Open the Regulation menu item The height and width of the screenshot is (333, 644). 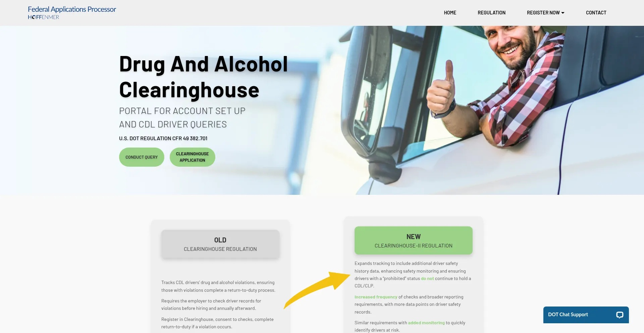(x=491, y=13)
